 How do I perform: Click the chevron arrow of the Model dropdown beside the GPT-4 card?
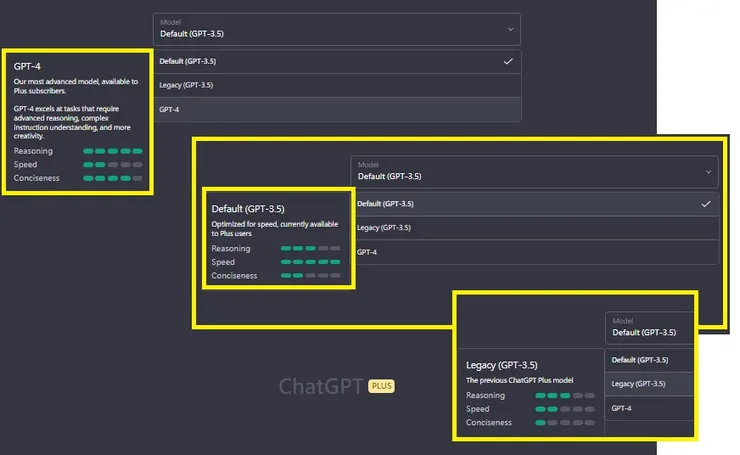point(511,29)
